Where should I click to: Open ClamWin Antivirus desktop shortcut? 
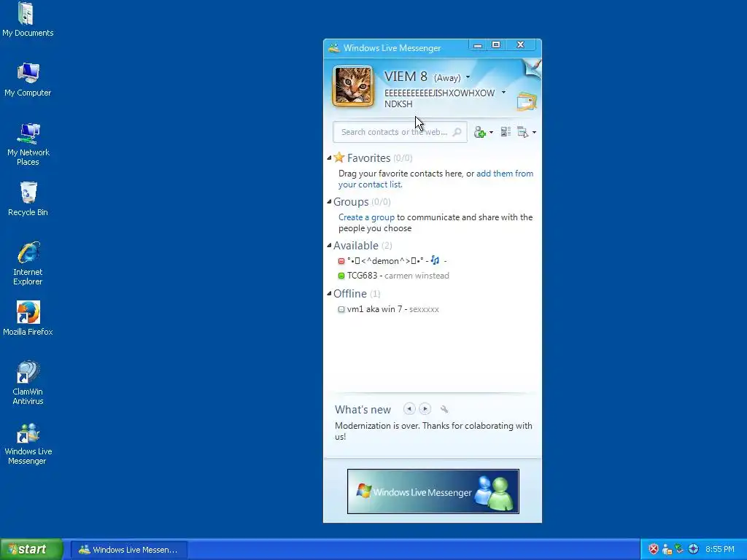(x=28, y=383)
